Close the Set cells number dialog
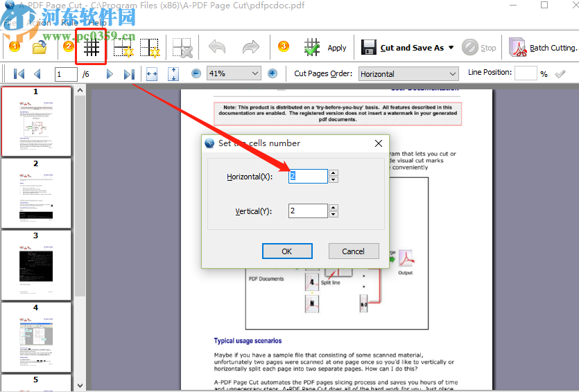The width and height of the screenshot is (579, 392). coord(379,143)
